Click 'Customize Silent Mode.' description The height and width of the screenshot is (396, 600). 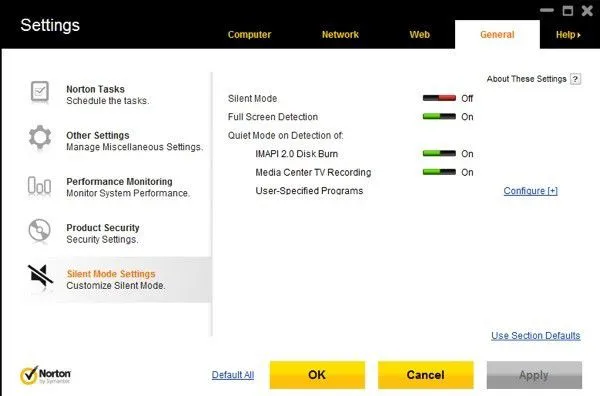click(x=116, y=286)
